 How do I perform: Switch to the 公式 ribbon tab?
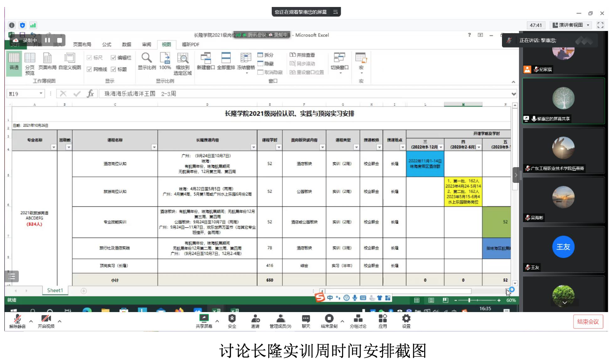(x=107, y=45)
